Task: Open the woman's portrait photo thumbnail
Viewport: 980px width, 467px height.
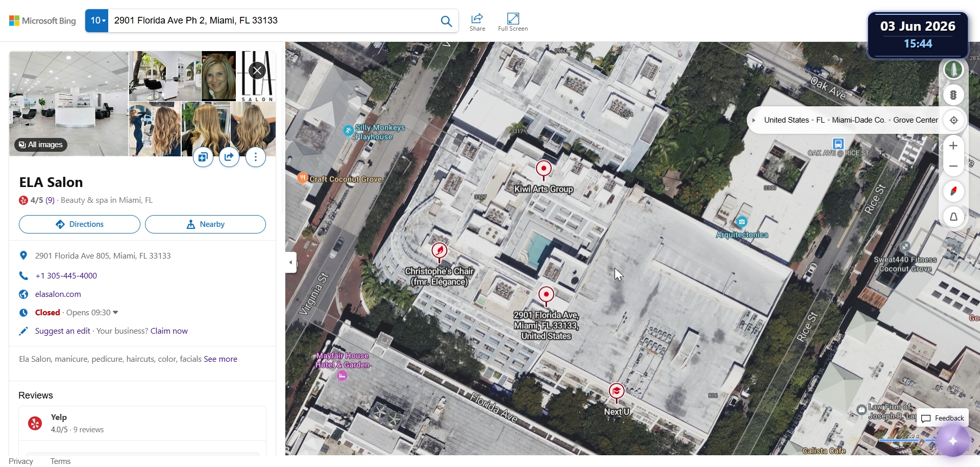Action: coord(218,76)
